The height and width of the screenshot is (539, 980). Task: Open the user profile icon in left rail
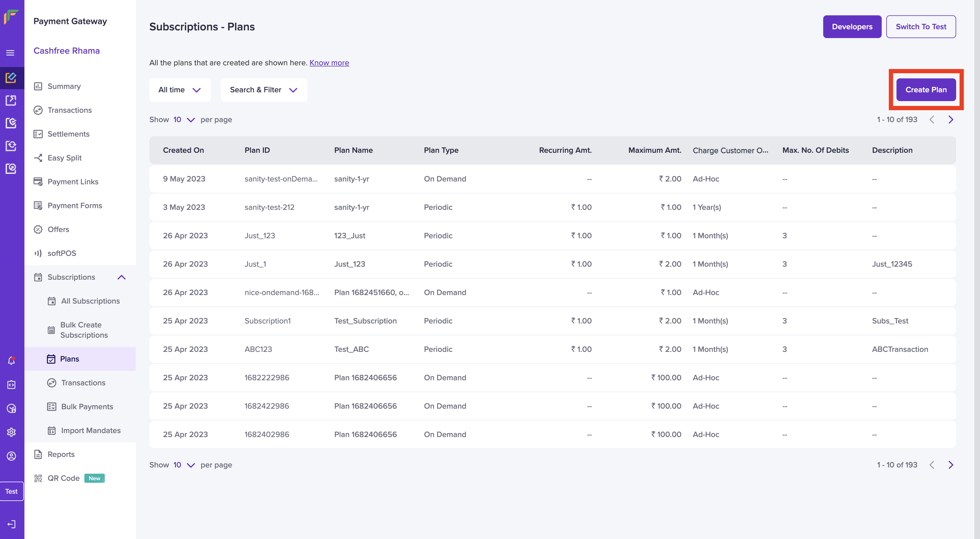click(x=11, y=456)
